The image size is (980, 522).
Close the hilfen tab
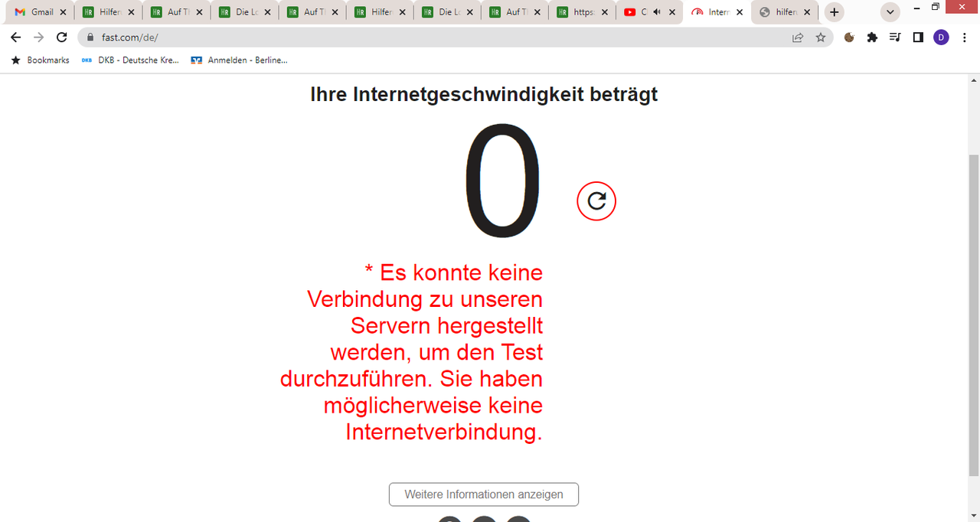807,12
